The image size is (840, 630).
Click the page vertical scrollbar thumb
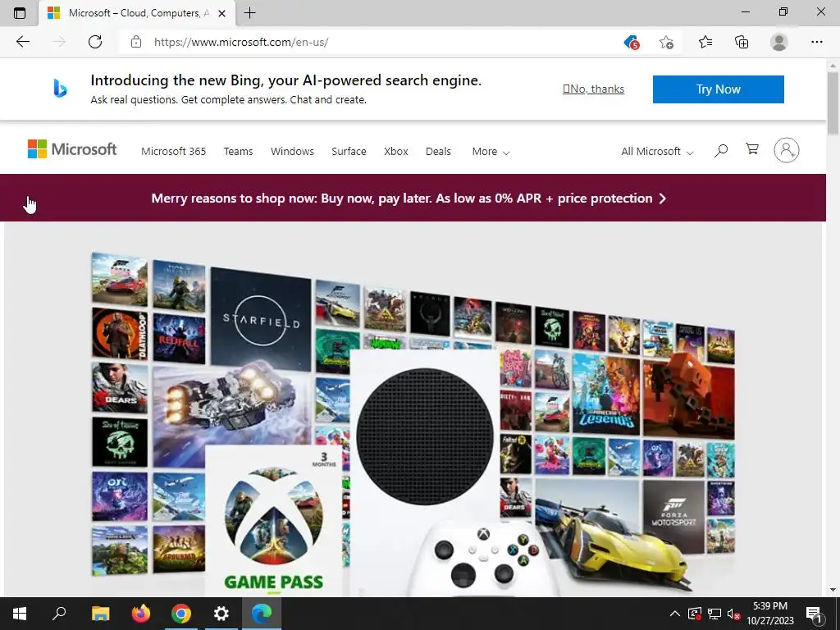pyautogui.click(x=833, y=103)
